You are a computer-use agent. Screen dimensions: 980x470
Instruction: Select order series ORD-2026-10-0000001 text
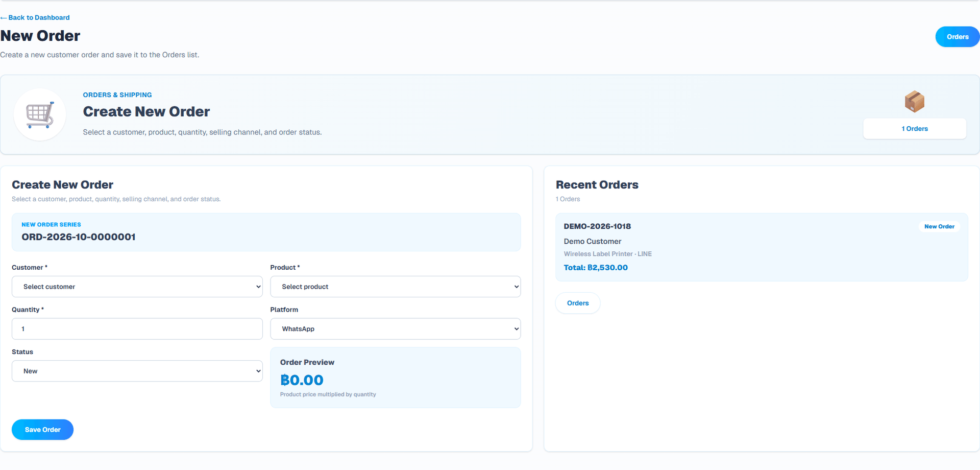79,237
